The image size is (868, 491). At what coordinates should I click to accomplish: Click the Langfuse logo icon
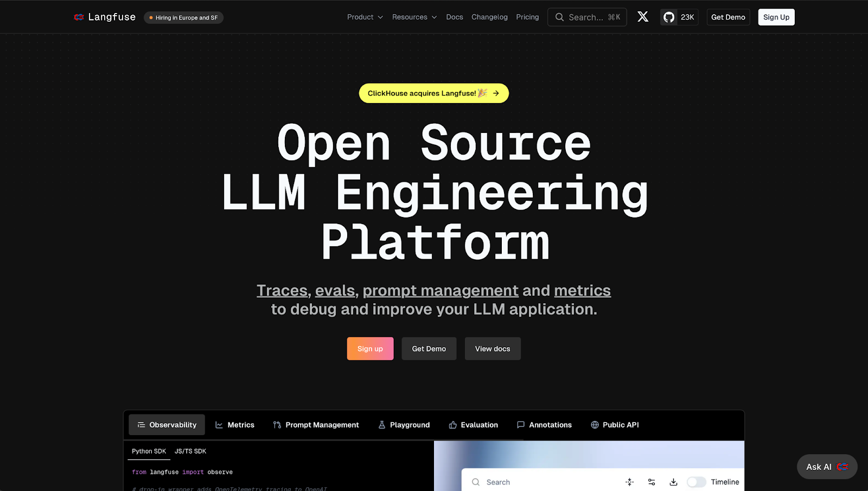pos(79,17)
